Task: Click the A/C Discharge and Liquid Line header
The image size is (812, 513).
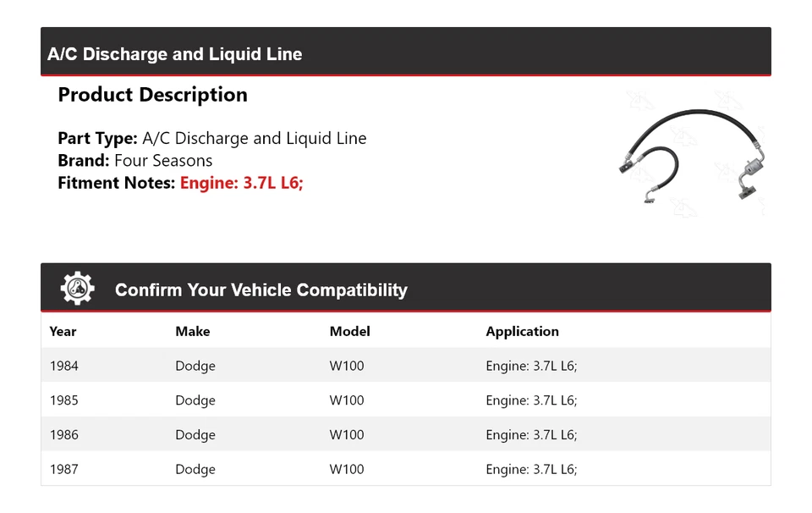Action: pos(175,54)
